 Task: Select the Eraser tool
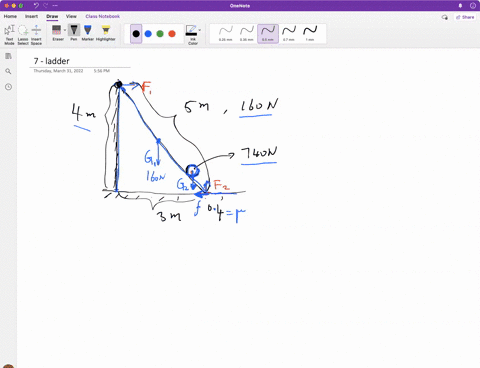pyautogui.click(x=57, y=33)
